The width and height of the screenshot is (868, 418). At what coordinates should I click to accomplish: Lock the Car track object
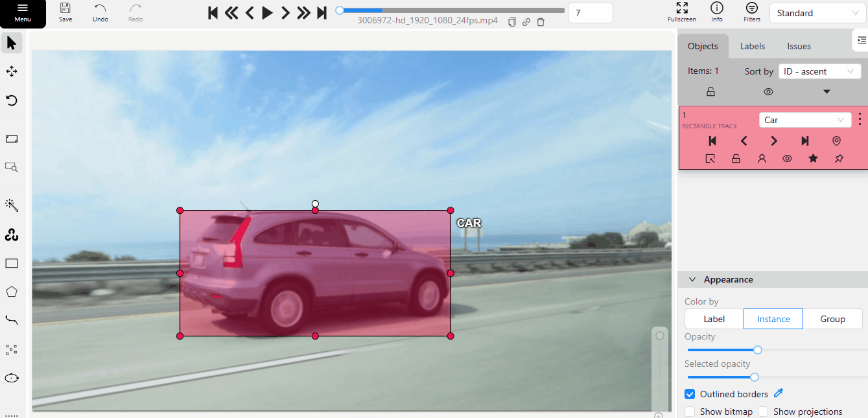point(736,158)
